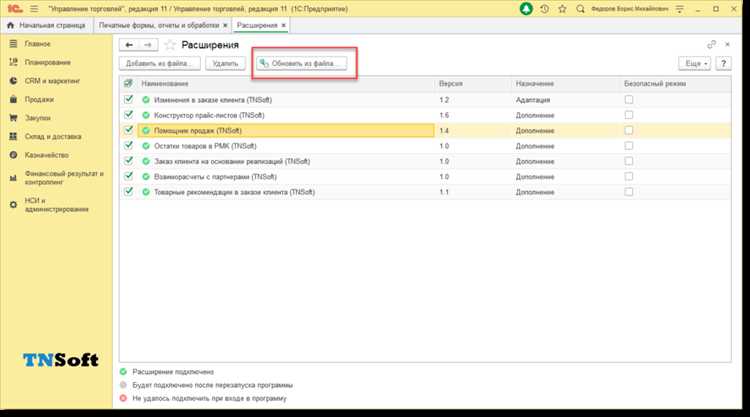Screen dimensions: 750x417
Task: Add Расширения to favorites star
Action: tap(170, 45)
